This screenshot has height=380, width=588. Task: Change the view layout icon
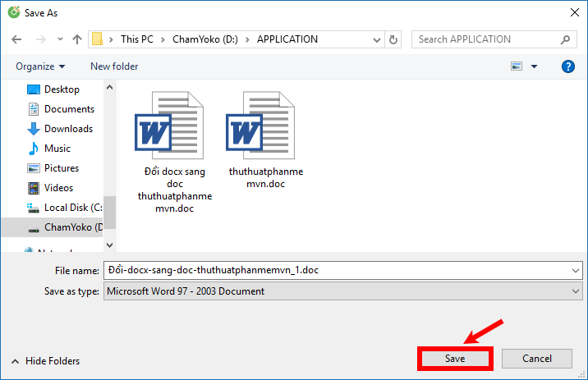tap(517, 66)
